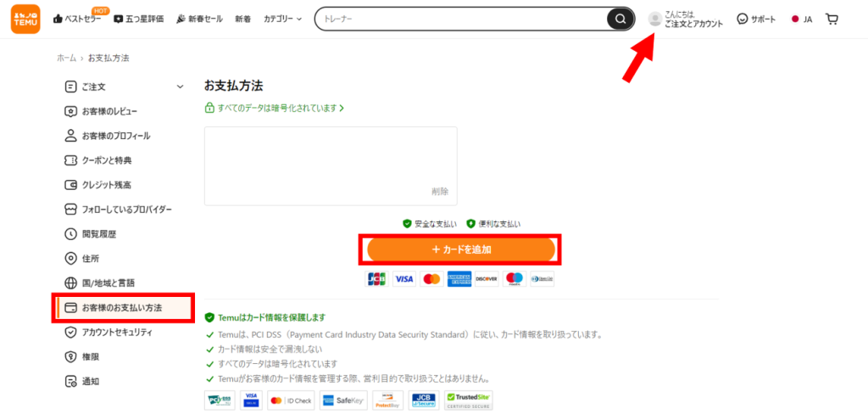Expand the ご注文 sidebar chevron
Image resolution: width=868 pixels, height=414 pixels.
(180, 87)
